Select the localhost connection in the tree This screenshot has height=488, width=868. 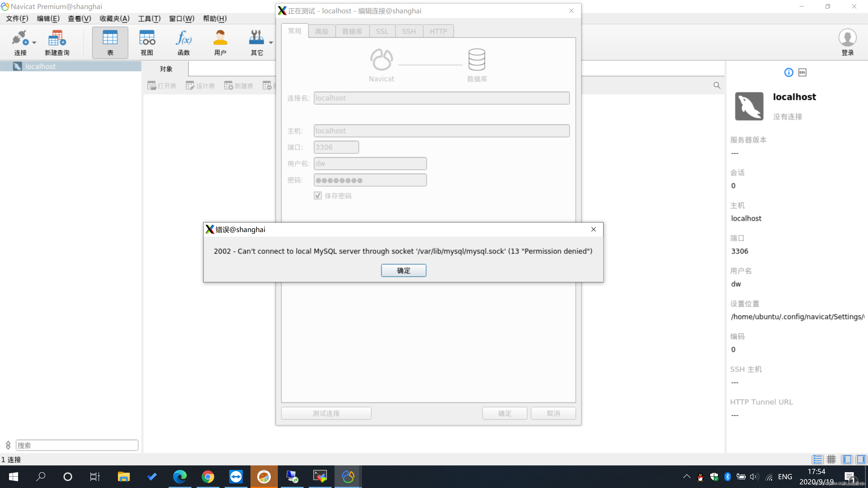pos(71,66)
